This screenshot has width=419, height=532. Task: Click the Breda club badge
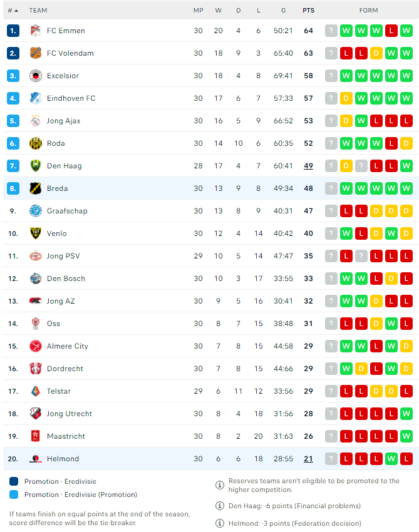pos(35,188)
